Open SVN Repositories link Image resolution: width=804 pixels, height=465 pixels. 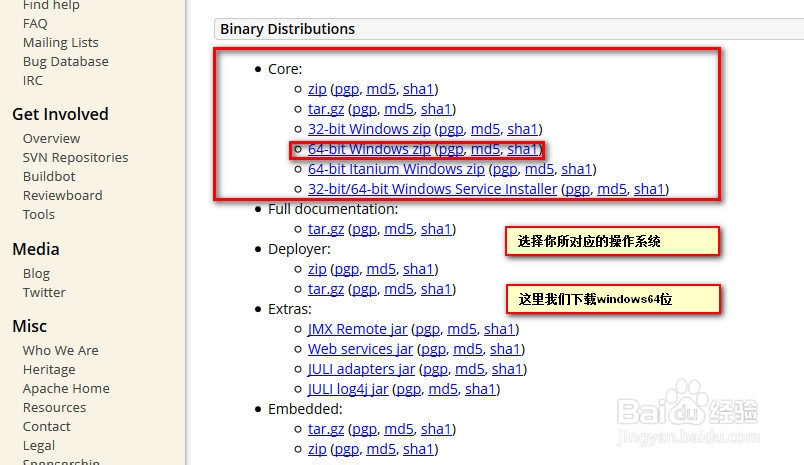75,157
